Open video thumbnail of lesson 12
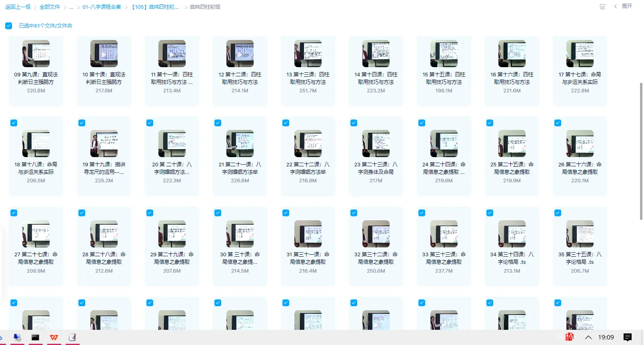644x345 pixels. [240, 54]
